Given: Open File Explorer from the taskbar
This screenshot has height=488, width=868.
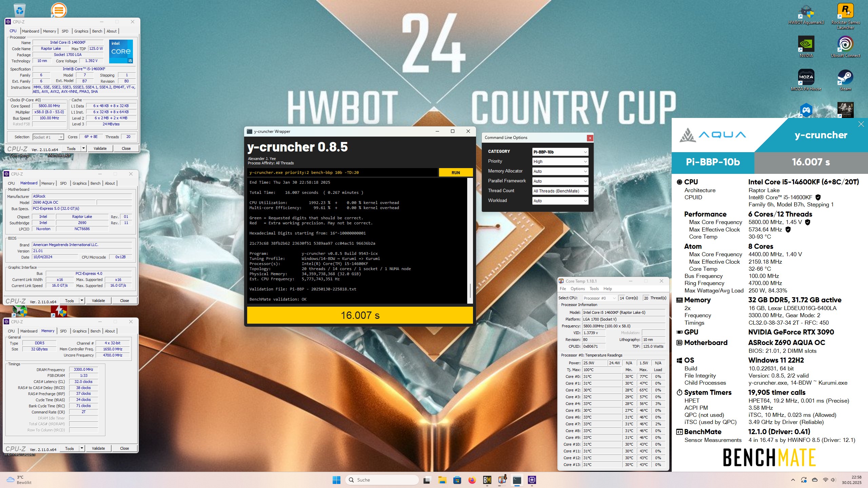Looking at the screenshot, I should (x=442, y=480).
